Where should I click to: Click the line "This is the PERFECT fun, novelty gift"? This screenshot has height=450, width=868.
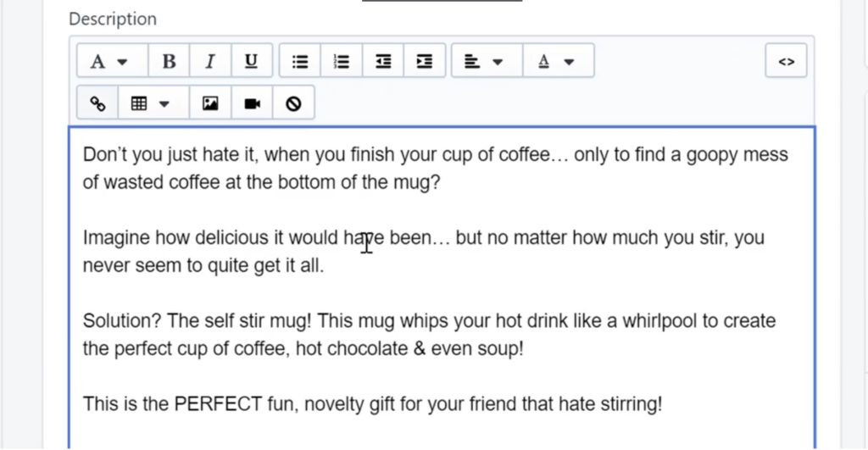pyautogui.click(x=373, y=404)
